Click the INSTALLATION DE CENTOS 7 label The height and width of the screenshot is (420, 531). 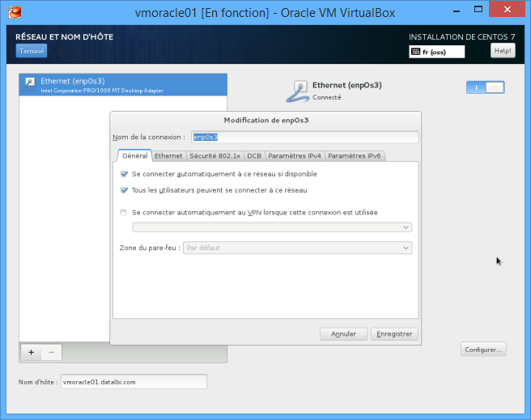[x=461, y=37]
